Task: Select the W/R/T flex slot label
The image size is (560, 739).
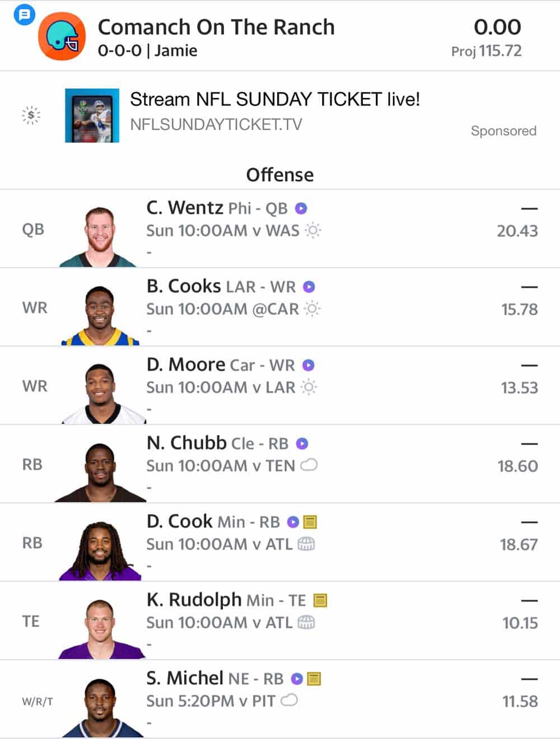Action: [x=38, y=701]
